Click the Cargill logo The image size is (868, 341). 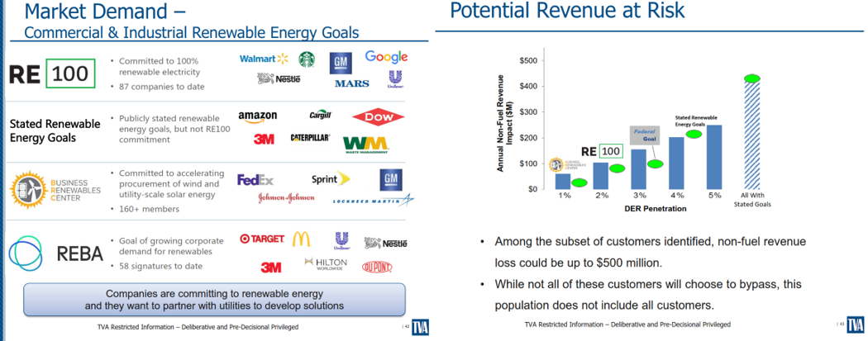click(320, 115)
